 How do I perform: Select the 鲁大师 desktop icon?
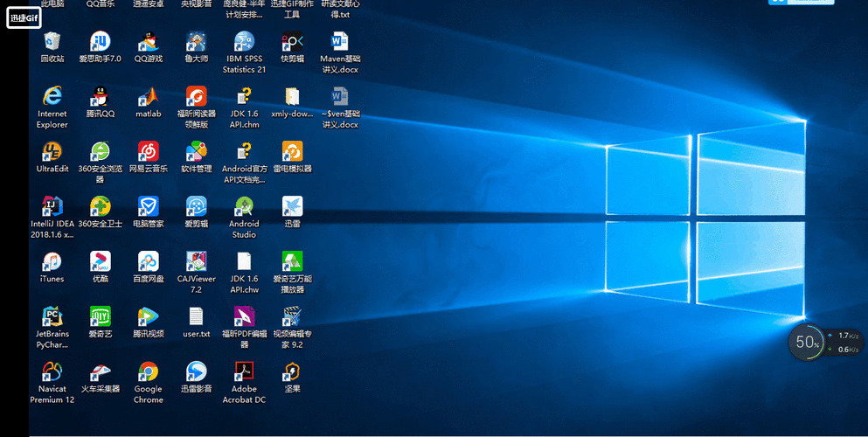click(x=197, y=41)
